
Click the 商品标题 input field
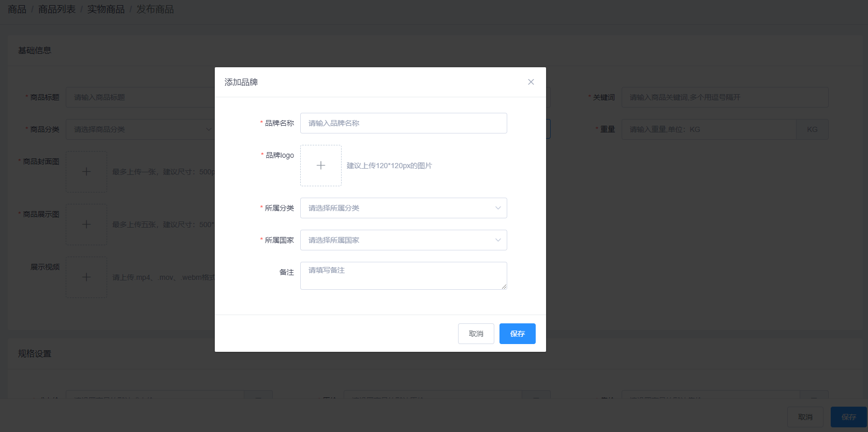140,97
